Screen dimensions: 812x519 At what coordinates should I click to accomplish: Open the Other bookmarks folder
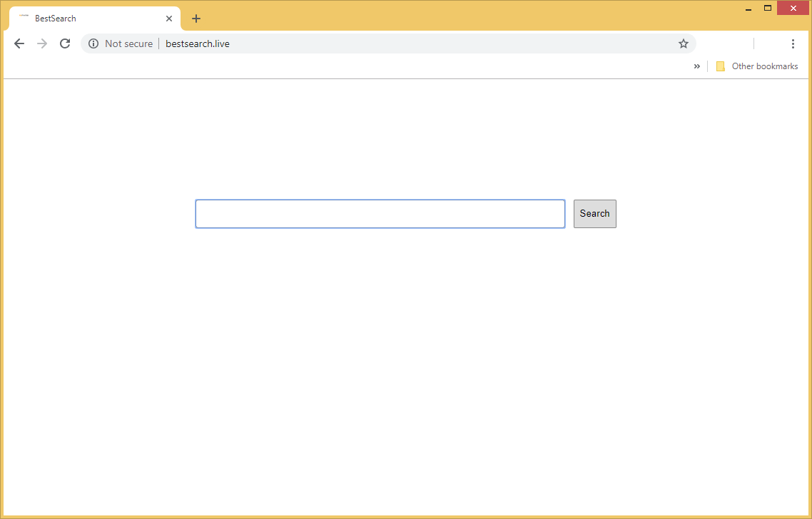coord(757,66)
